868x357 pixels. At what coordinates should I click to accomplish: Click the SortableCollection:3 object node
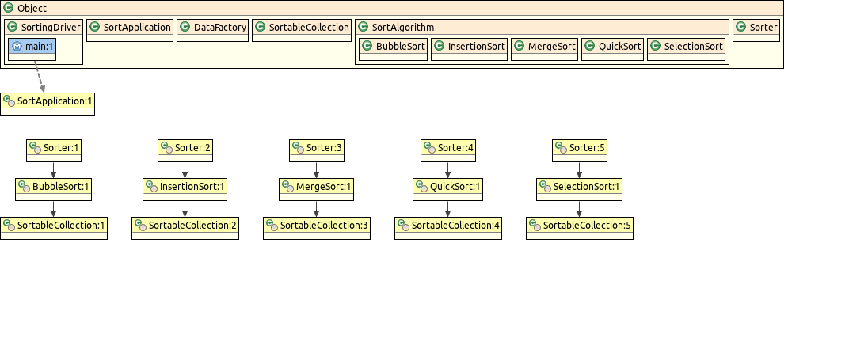click(317, 226)
